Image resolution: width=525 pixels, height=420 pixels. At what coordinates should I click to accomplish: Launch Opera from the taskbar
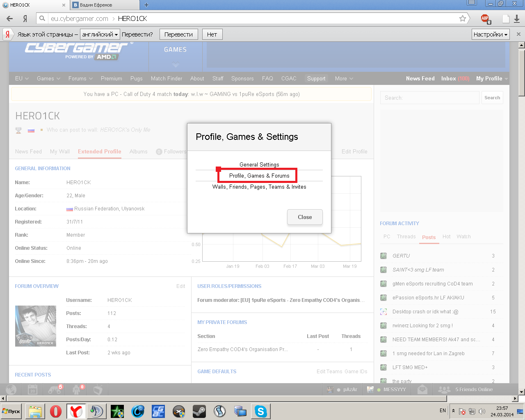click(56, 411)
